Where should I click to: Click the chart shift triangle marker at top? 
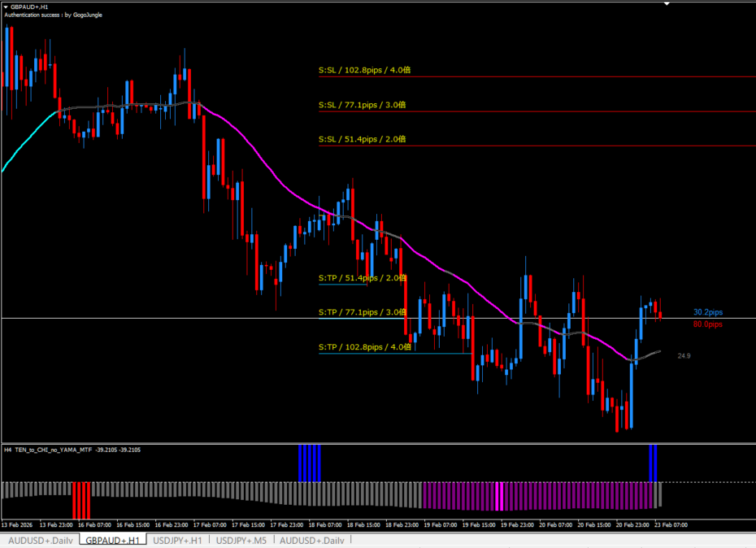click(x=667, y=4)
